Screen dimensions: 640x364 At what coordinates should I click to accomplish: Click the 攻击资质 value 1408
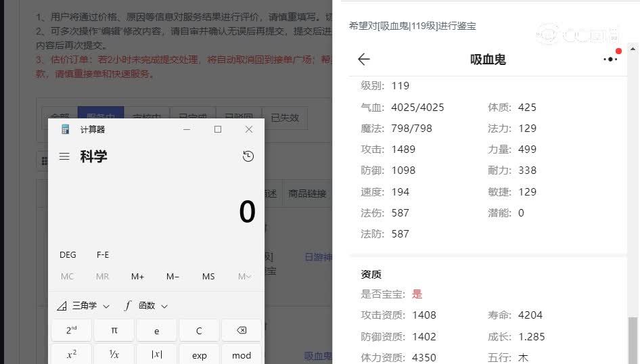424,315
